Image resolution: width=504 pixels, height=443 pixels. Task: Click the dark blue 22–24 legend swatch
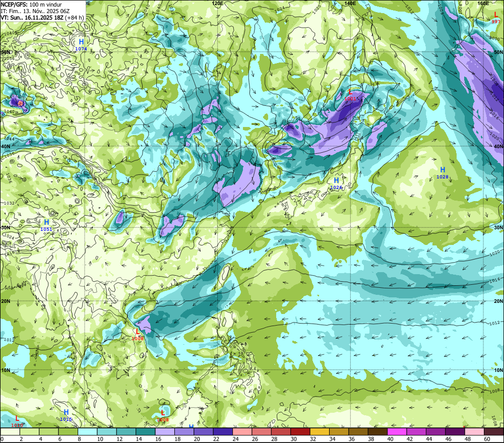(x=223, y=432)
